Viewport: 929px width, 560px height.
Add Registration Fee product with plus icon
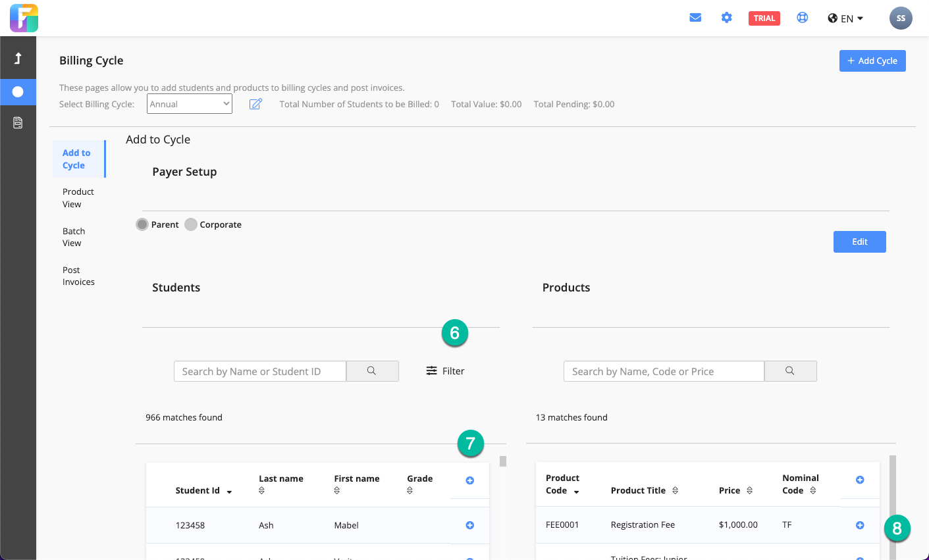[860, 525]
